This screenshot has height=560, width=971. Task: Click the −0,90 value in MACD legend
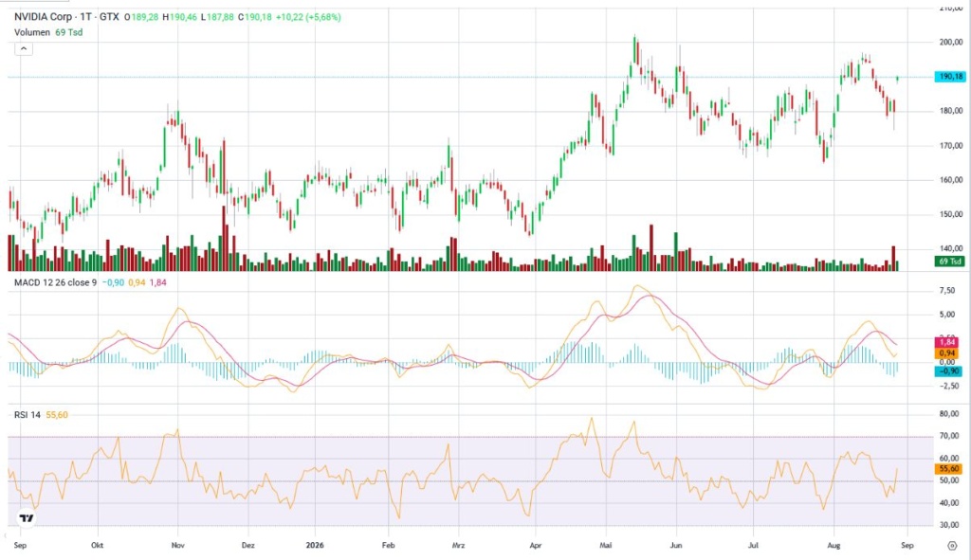(x=113, y=282)
